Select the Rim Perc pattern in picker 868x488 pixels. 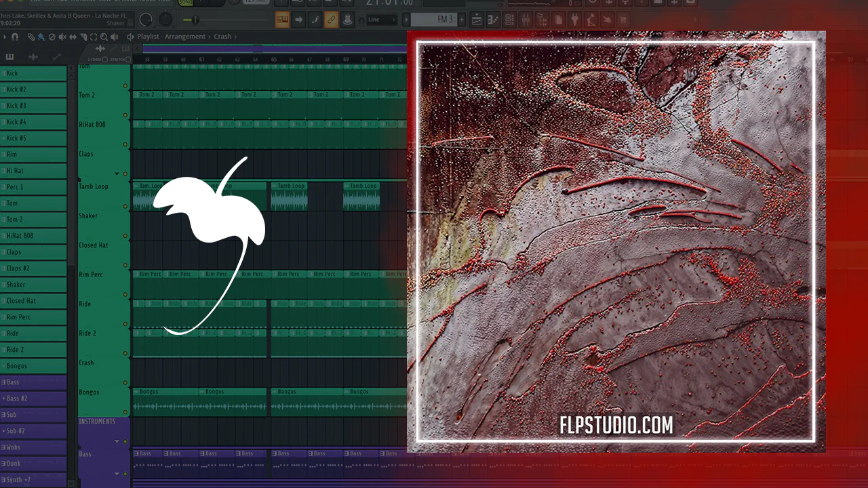[x=33, y=317]
